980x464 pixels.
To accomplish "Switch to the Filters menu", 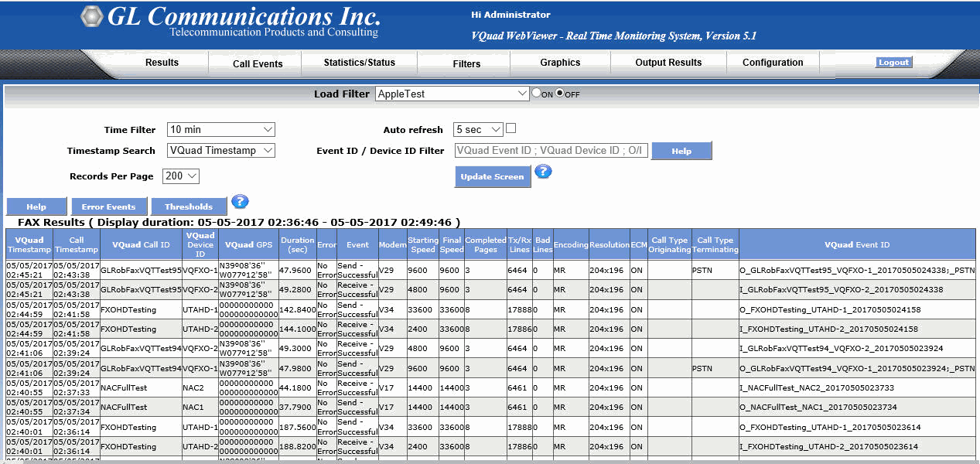I will tap(466, 63).
